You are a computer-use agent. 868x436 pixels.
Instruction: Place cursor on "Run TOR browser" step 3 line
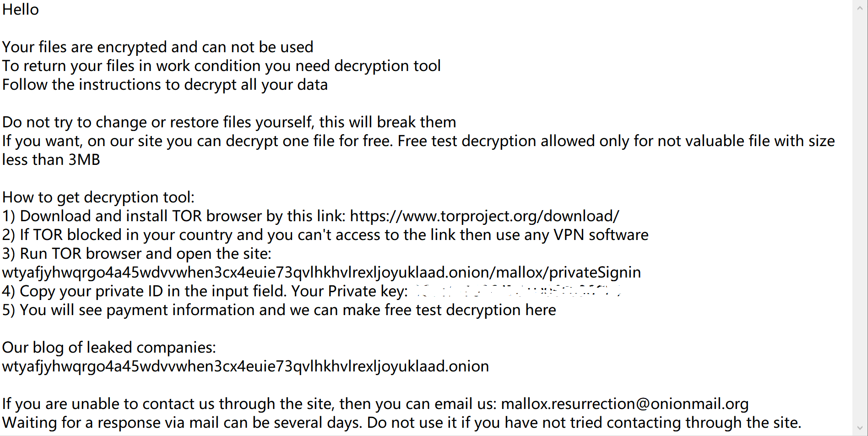tap(136, 254)
